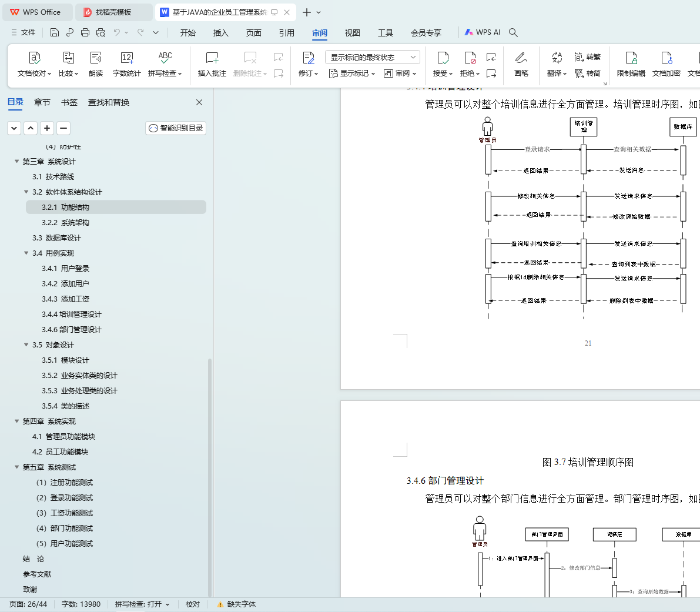The image size is (700, 612).
Task: Collapse the 第五章 系统测试 node
Action: coord(16,467)
